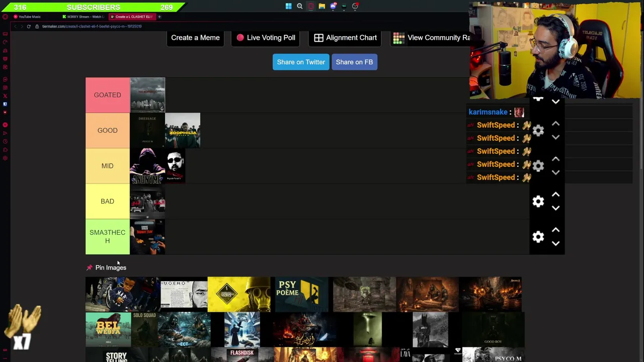644x362 pixels.
Task: Move GOATED tier row down with arrow
Action: [x=555, y=102]
